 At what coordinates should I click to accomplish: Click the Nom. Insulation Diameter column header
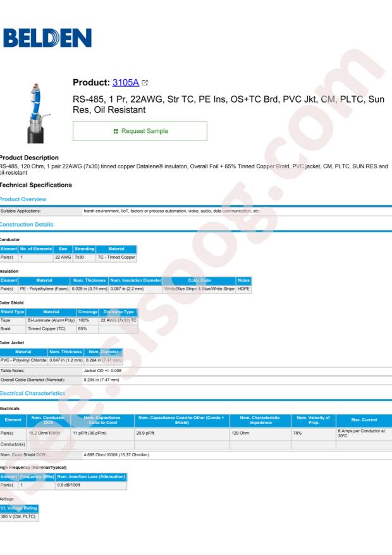pyautogui.click(x=135, y=280)
